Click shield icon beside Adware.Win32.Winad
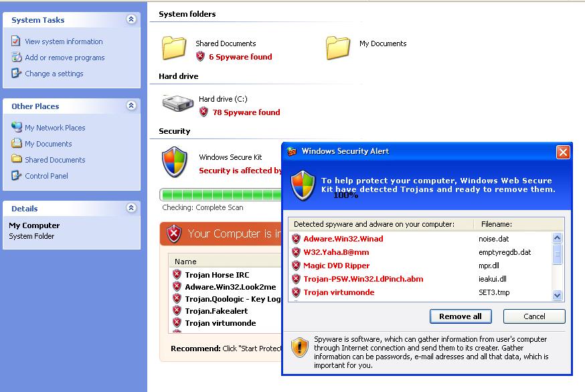This screenshot has height=392, width=585. tap(297, 239)
